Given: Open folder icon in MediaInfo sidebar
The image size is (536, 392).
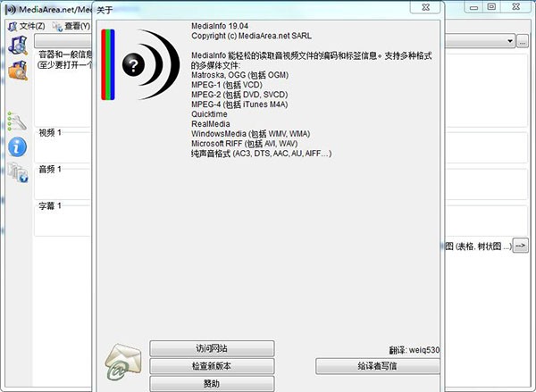Looking at the screenshot, I should pos(18,71).
